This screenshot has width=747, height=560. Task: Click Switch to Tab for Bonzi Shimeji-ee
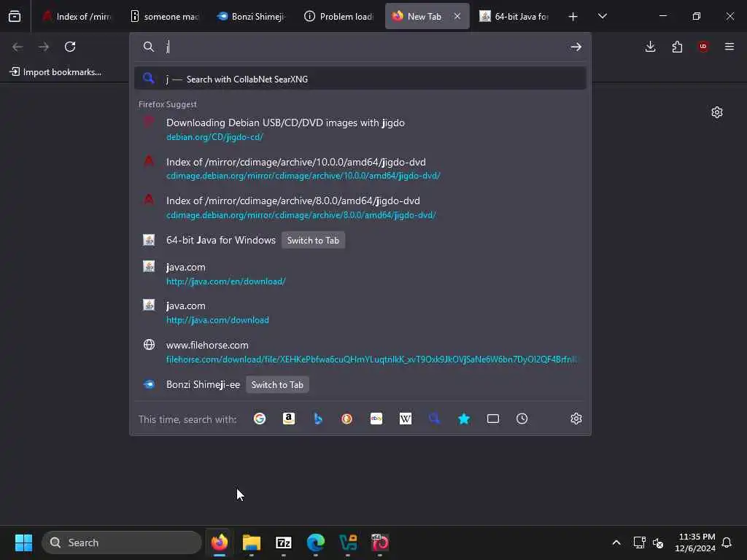click(x=277, y=385)
